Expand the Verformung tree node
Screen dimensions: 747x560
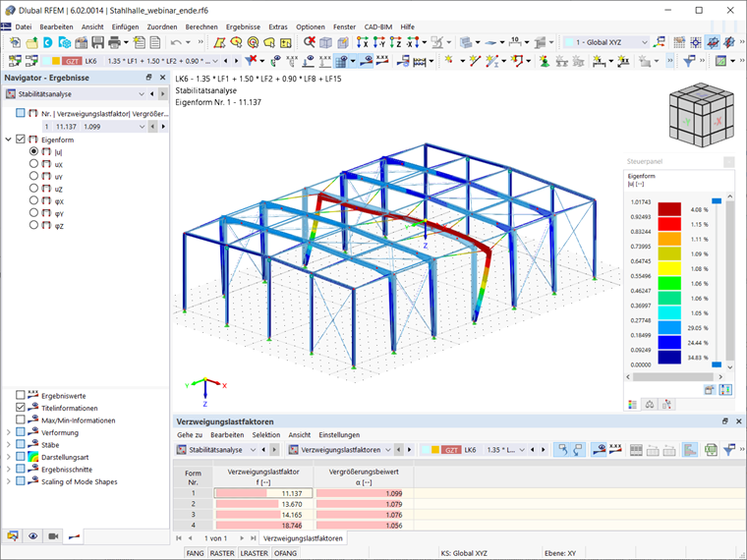pos(8,432)
